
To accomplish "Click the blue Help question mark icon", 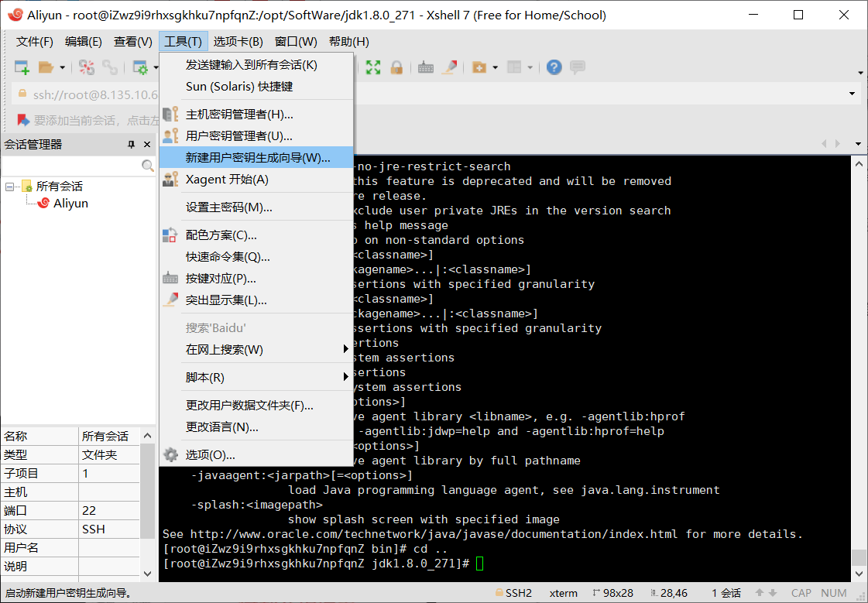I will [554, 67].
